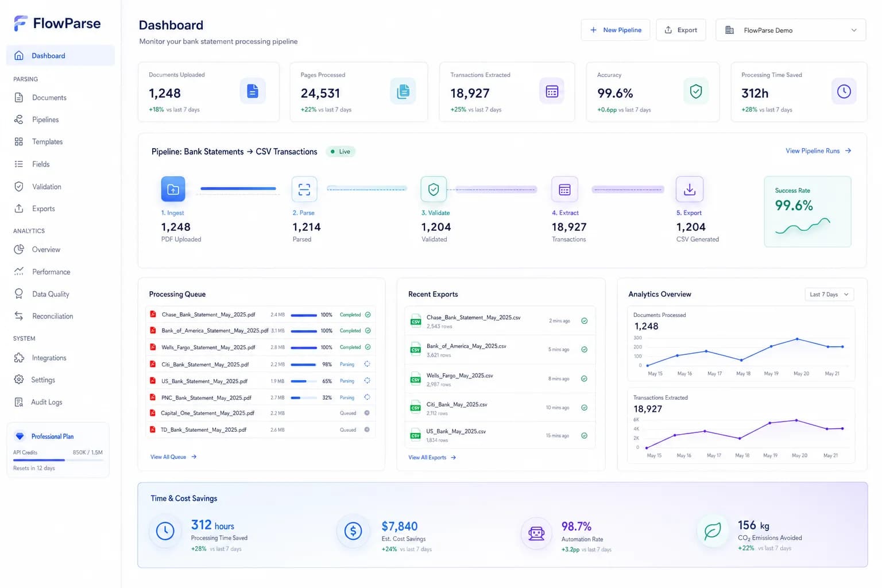Screen dimensions: 882x588
Task: Click the Accuracy shield icon
Action: (x=696, y=91)
